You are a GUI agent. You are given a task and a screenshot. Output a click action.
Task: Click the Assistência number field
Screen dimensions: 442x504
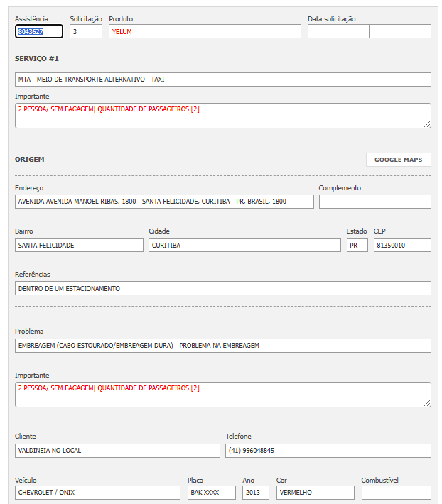click(x=39, y=31)
